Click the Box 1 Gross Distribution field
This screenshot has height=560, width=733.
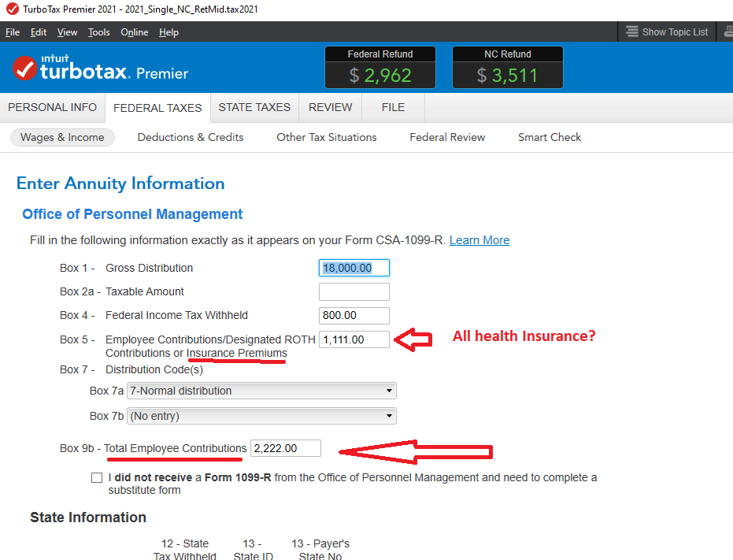354,268
